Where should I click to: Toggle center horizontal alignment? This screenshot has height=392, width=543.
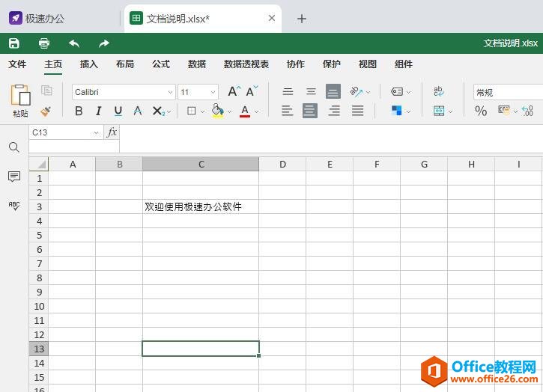pyautogui.click(x=309, y=111)
